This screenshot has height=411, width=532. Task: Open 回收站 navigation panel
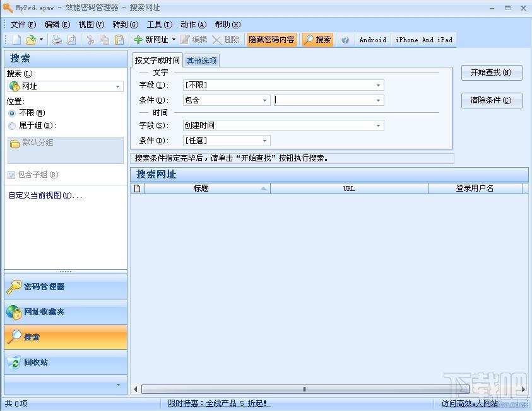[x=66, y=362]
